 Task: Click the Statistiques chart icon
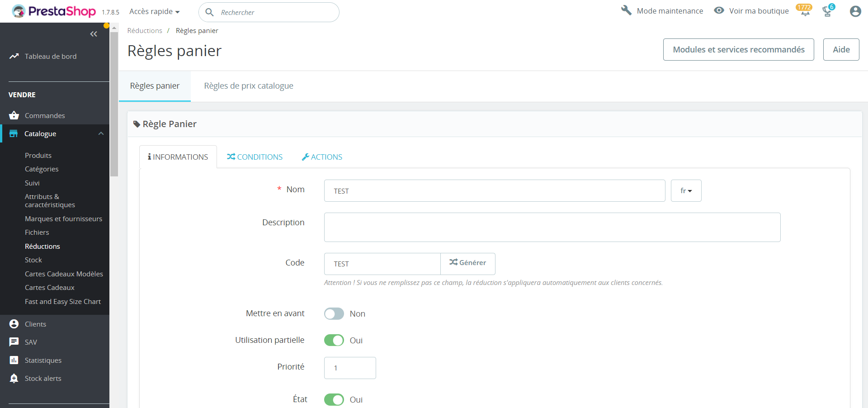click(14, 360)
